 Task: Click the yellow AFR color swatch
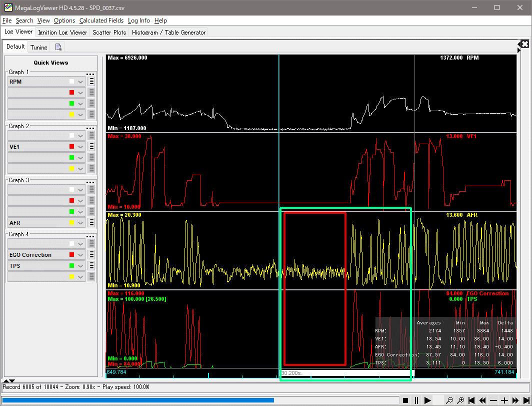pyautogui.click(x=72, y=223)
